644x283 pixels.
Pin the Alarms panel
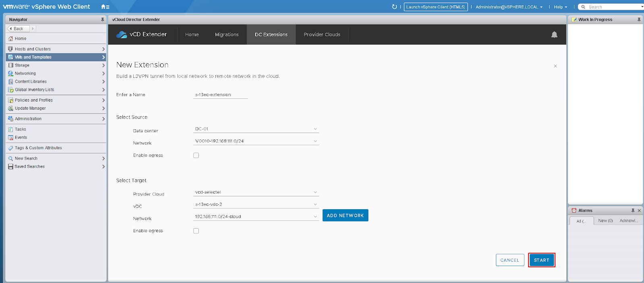click(x=633, y=210)
